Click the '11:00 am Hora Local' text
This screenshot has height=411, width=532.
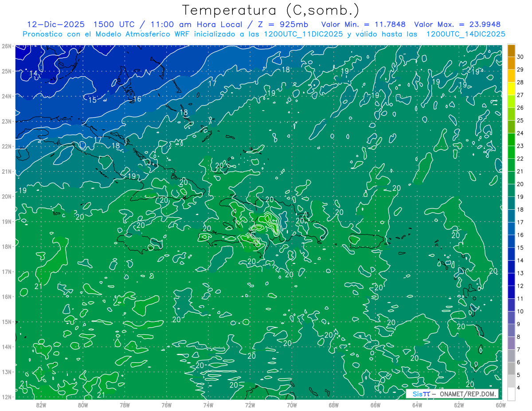pos(196,24)
